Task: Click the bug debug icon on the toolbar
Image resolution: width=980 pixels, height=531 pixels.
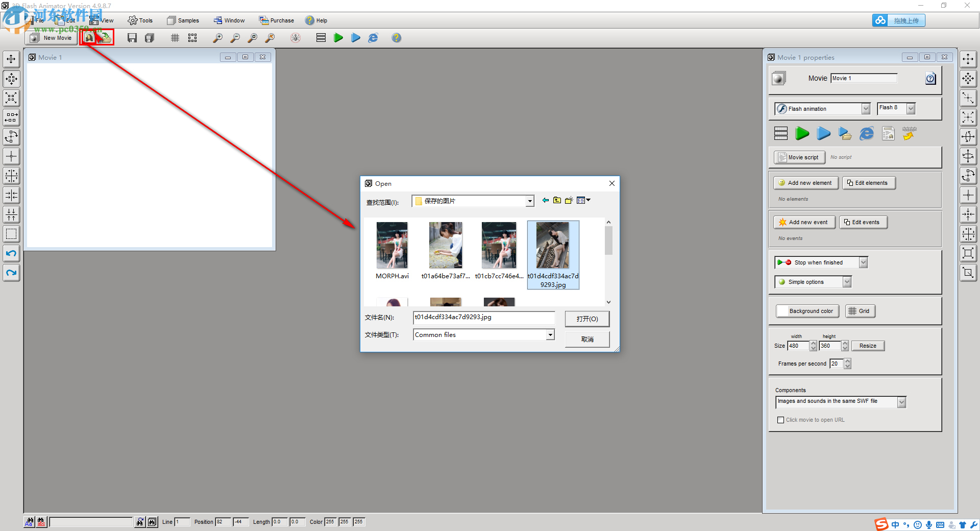Action: [x=295, y=37]
